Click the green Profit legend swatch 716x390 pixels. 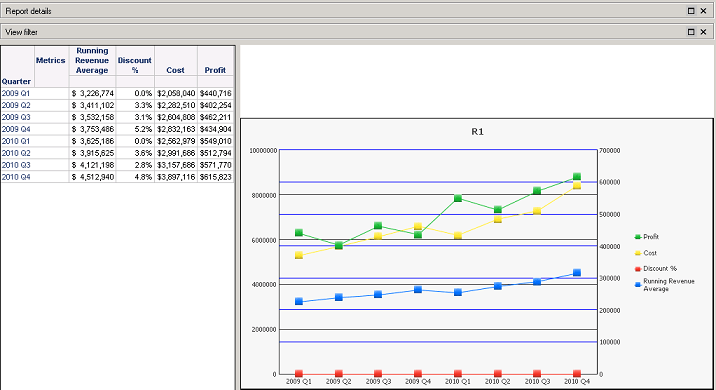[638, 237]
